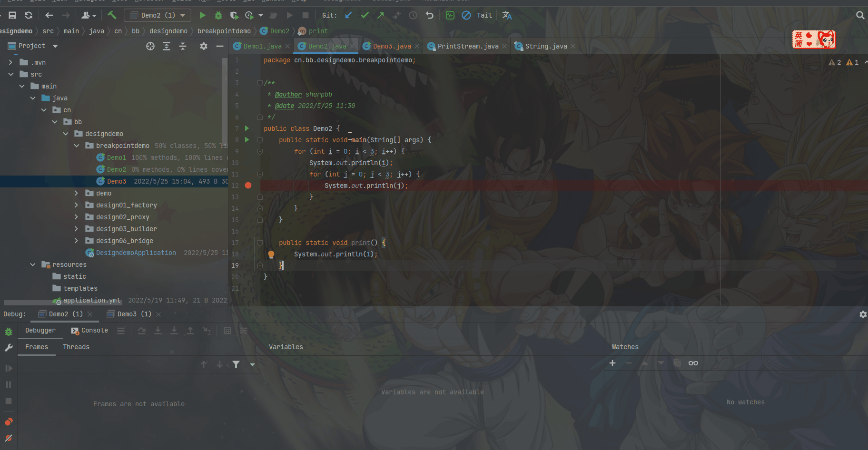Navigate back with the left arrow icon
Image resolution: width=868 pixels, height=450 pixels.
coord(49,15)
